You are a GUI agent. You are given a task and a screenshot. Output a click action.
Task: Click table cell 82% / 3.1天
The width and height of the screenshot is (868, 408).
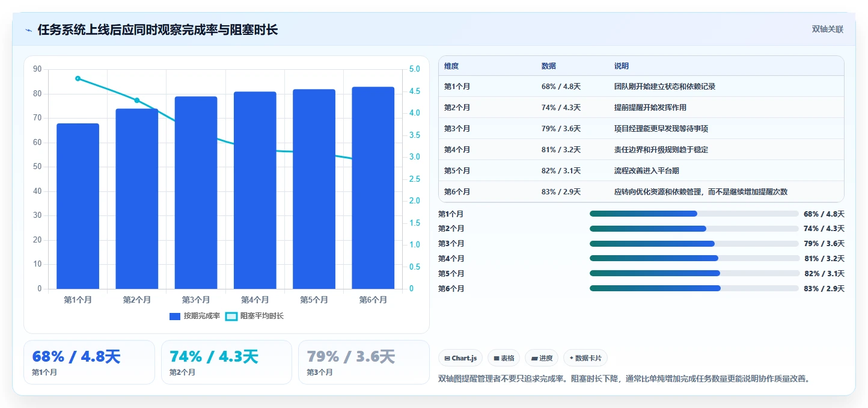click(561, 171)
